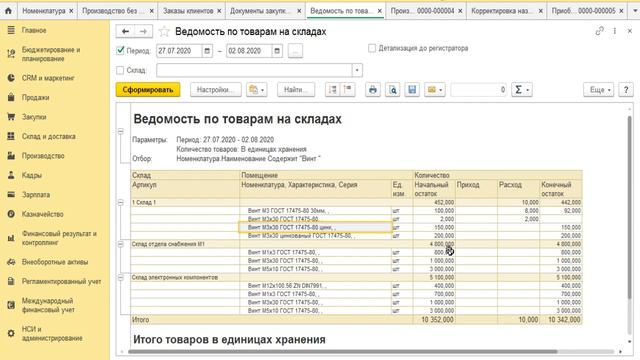The image size is (640, 360).
Task: Click into the Склад input field
Action: [x=254, y=70]
